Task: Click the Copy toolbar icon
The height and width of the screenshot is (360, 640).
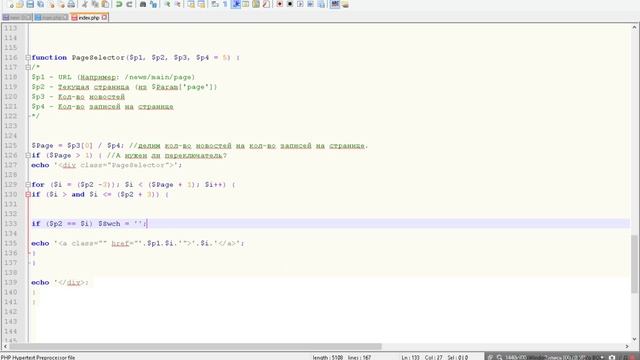Action: pyautogui.click(x=95, y=4)
